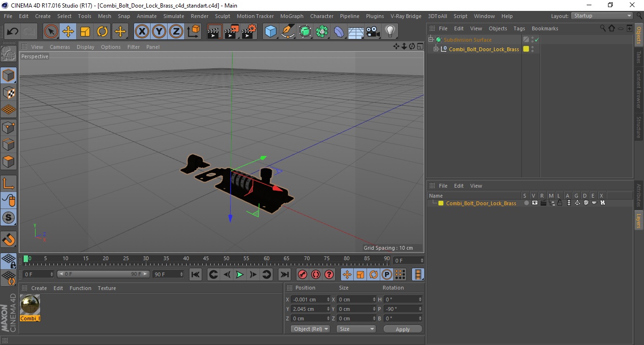The width and height of the screenshot is (644, 345).
Task: Toggle Subdivision Surface enabled checkmark
Action: [537, 40]
